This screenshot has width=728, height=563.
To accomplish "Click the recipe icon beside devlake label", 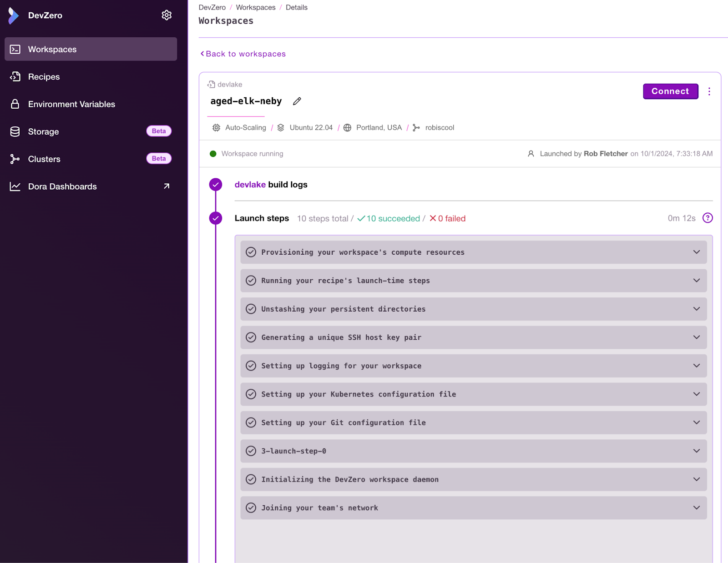I will (x=211, y=85).
